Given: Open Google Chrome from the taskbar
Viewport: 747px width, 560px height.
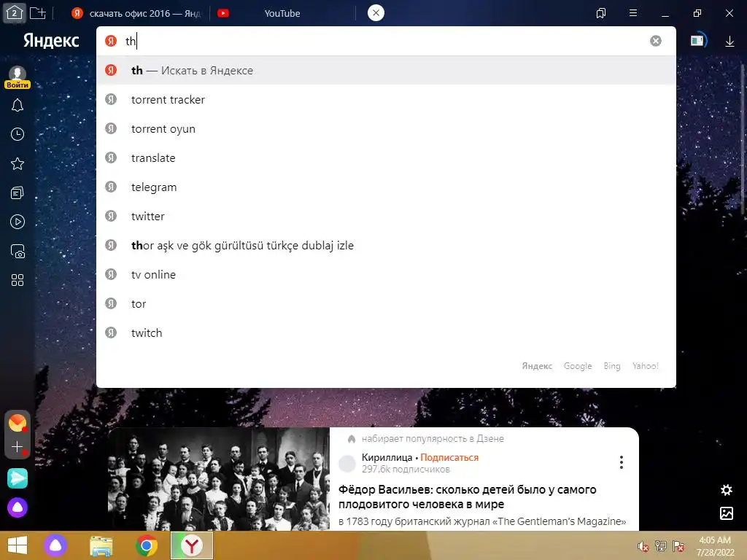Looking at the screenshot, I should (147, 545).
